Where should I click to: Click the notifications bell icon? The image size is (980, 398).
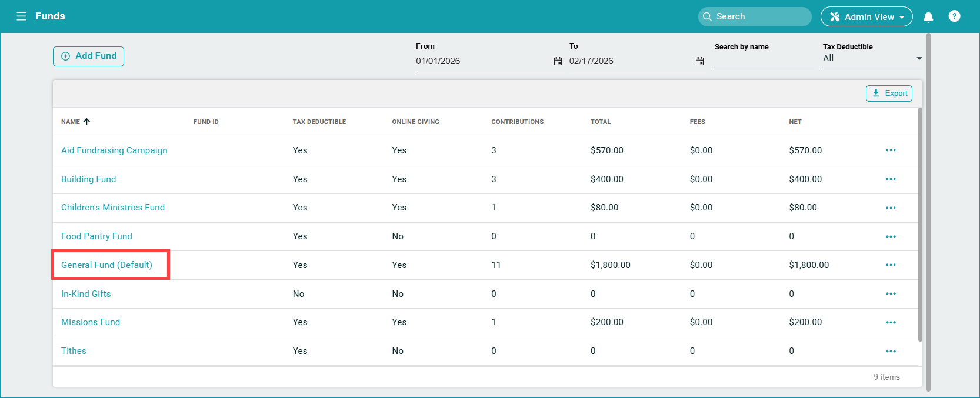coord(928,16)
